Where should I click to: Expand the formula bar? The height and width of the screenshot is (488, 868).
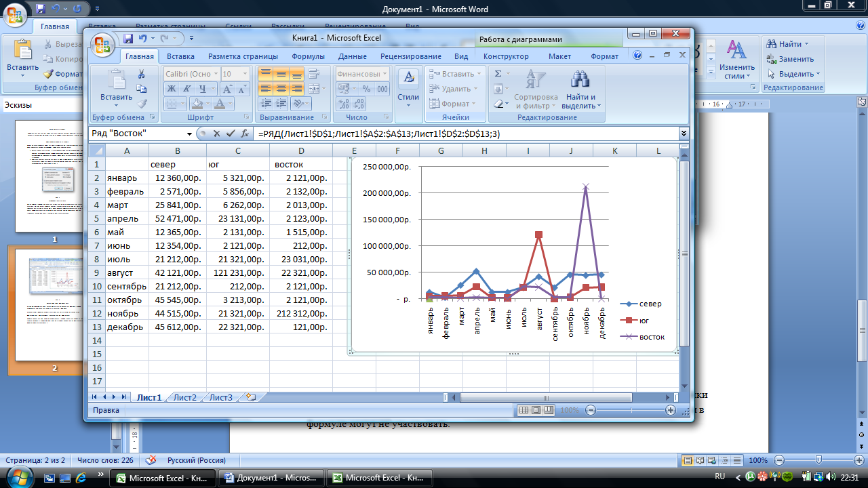pos(684,134)
